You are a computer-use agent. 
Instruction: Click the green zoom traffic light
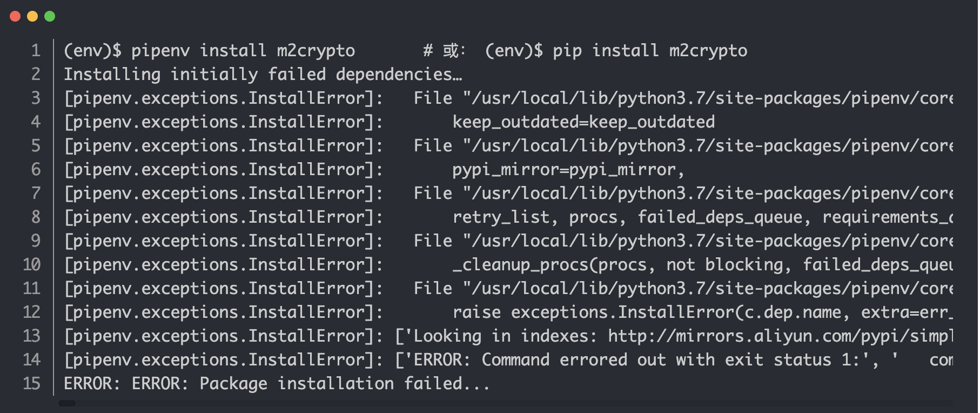[50, 17]
